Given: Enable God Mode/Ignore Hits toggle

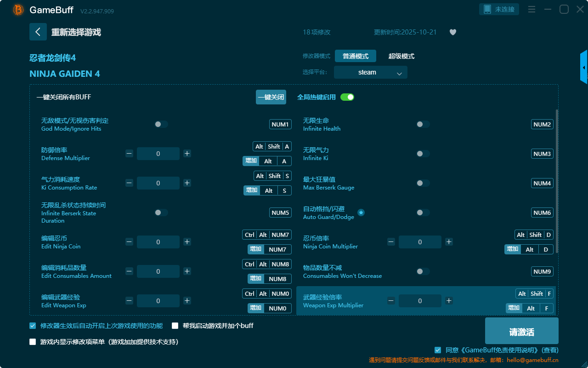Looking at the screenshot, I should click(161, 124).
